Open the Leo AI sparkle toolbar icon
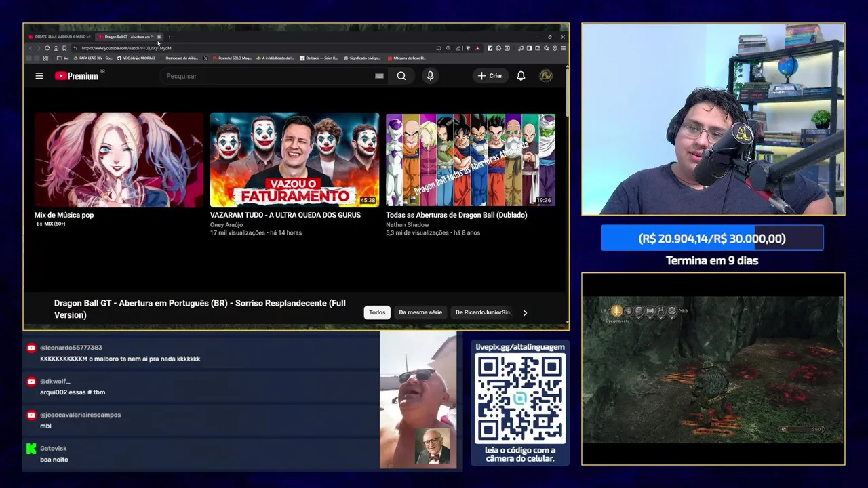This screenshot has height=488, width=868. point(546,48)
